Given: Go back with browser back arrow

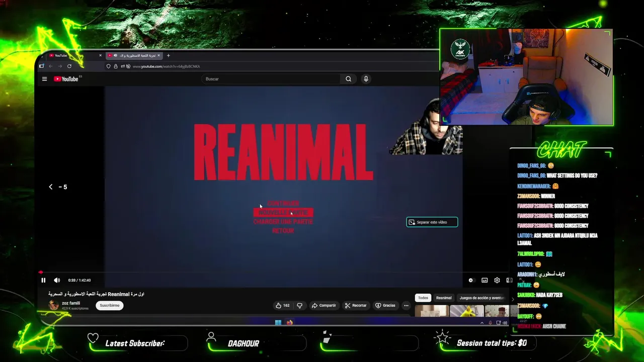Looking at the screenshot, I should click(50, 66).
